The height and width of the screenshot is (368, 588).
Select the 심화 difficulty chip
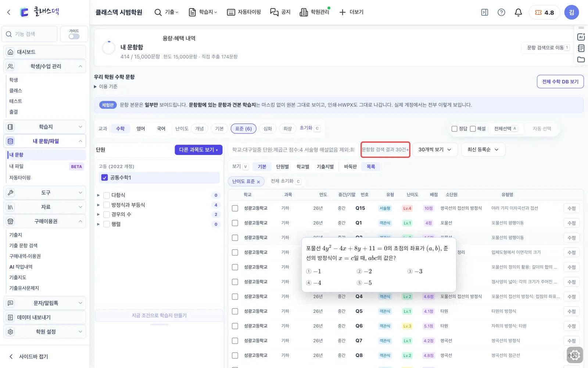coord(268,128)
